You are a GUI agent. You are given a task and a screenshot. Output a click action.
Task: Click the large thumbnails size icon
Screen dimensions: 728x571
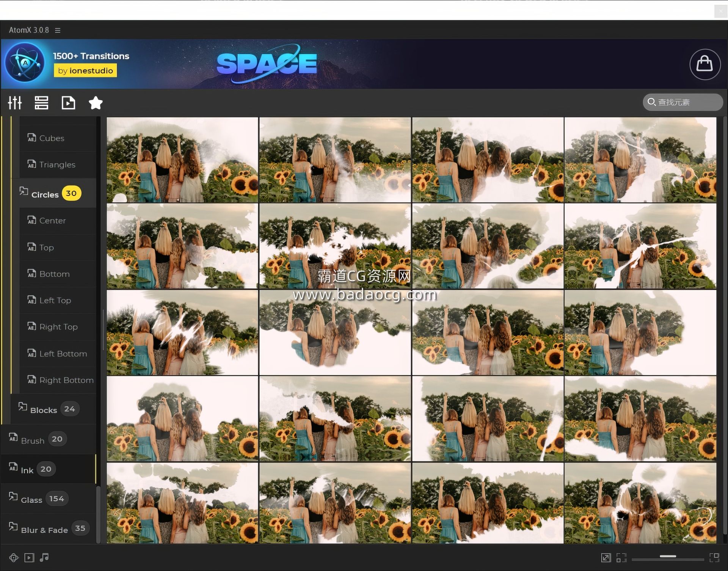(x=714, y=557)
